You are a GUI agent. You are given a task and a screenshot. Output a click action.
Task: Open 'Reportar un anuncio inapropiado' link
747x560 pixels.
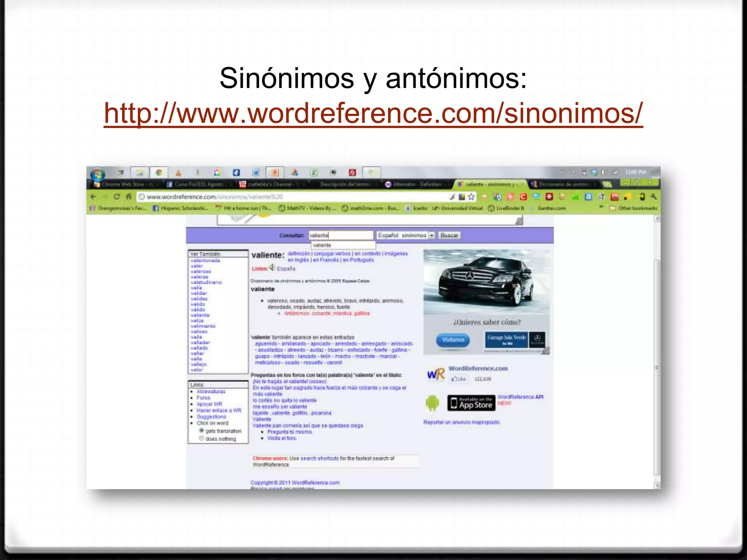(x=461, y=422)
